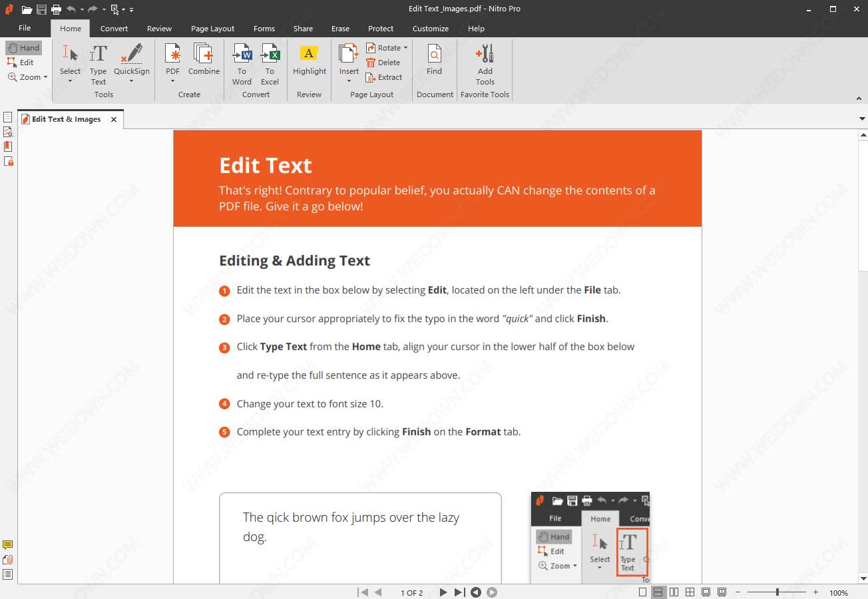Image resolution: width=868 pixels, height=599 pixels.
Task: Open the Comments pane at bottom left
Action: click(x=8, y=546)
